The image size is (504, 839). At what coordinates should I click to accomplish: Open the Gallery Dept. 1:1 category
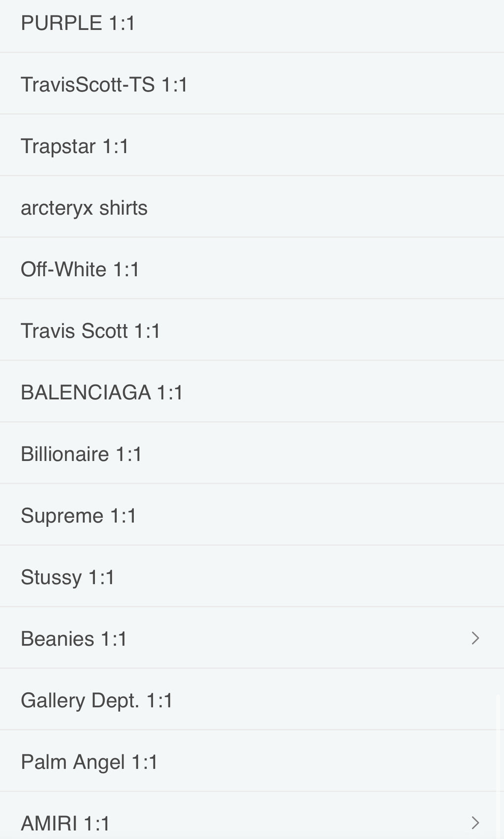[x=97, y=700]
